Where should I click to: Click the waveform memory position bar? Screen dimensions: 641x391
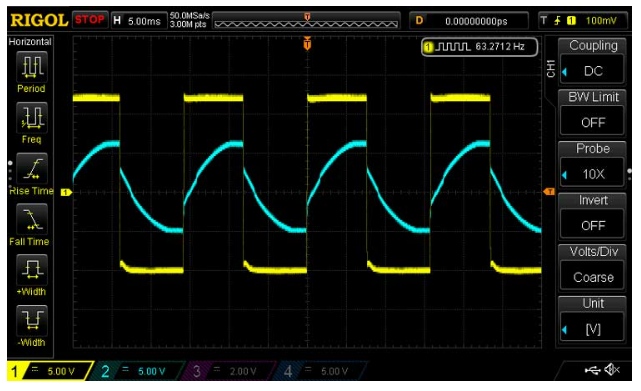pos(306,20)
